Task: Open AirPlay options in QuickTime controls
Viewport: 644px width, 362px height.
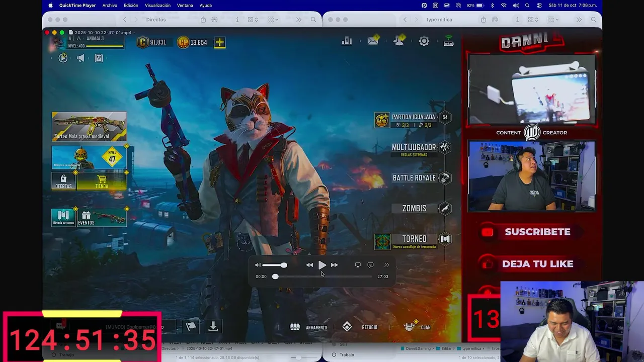Action: point(358,265)
